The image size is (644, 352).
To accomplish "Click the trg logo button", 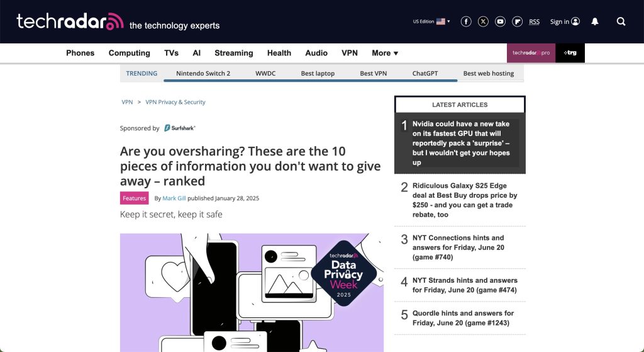I will tap(570, 53).
